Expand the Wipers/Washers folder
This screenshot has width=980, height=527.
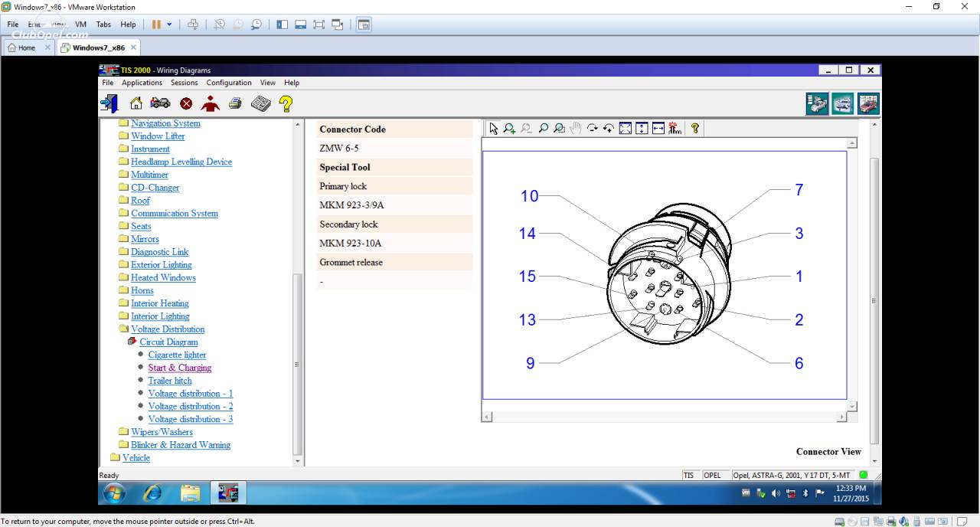[124, 432]
